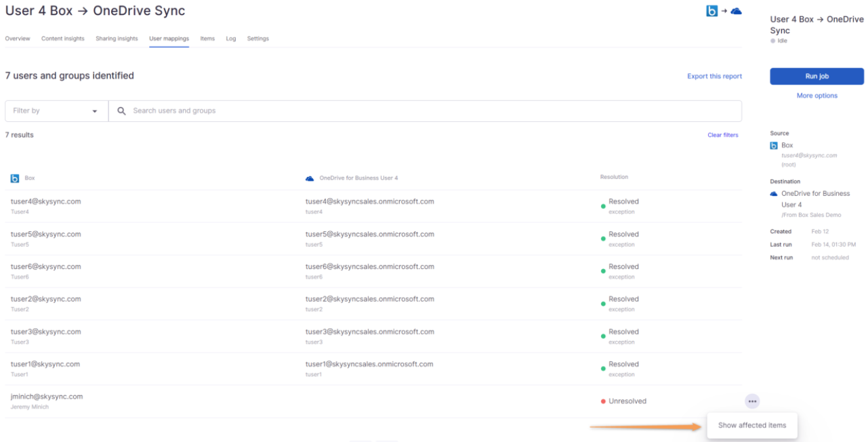Click the red Unresolved status dot
This screenshot has width=868, height=442.
[x=603, y=401]
